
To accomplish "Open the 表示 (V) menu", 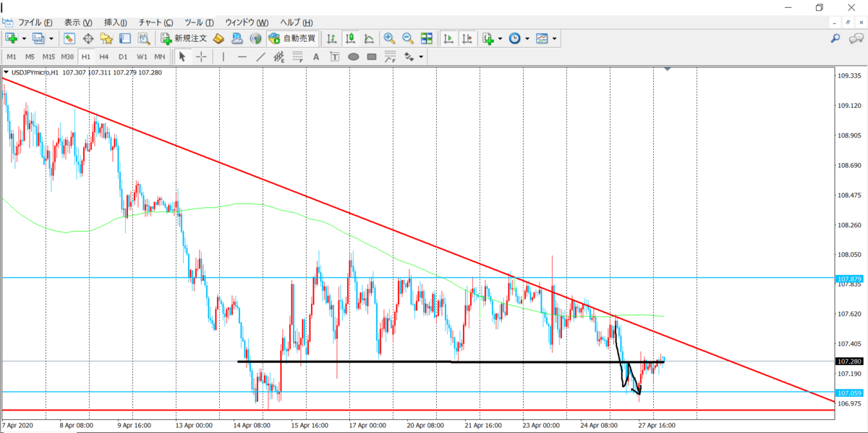I will click(78, 22).
